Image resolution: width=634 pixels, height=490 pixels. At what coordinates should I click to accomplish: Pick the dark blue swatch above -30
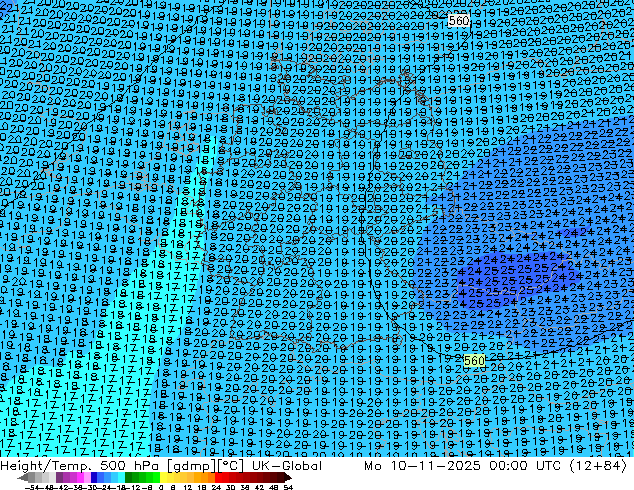click(94, 477)
